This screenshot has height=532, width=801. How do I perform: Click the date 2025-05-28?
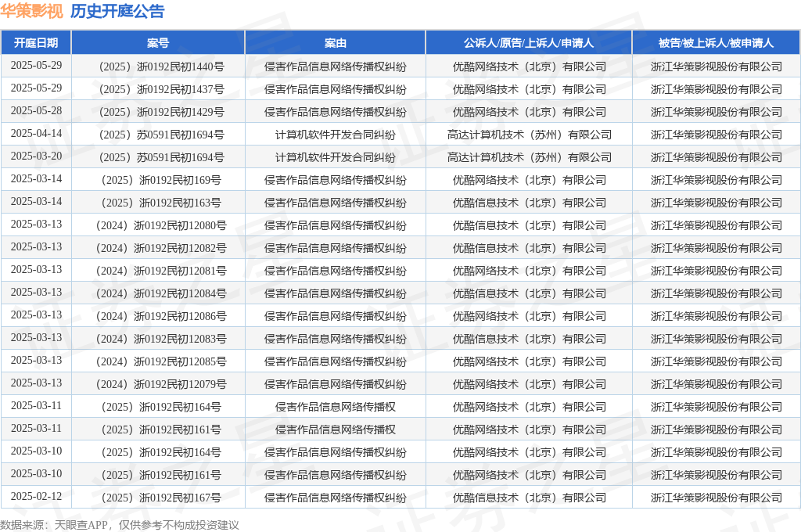coord(36,111)
